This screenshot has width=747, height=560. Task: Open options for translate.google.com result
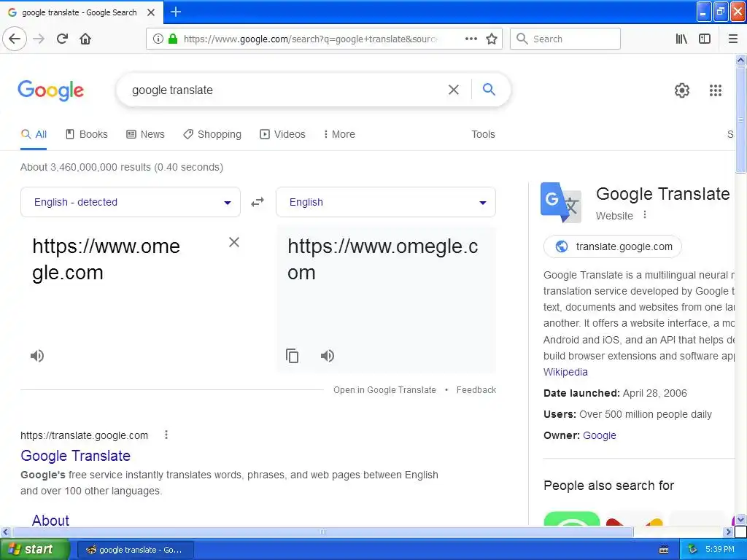click(x=166, y=435)
